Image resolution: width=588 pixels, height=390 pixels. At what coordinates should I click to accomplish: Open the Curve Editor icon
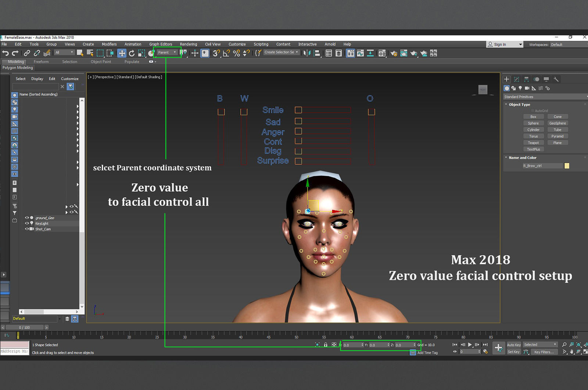click(360, 53)
